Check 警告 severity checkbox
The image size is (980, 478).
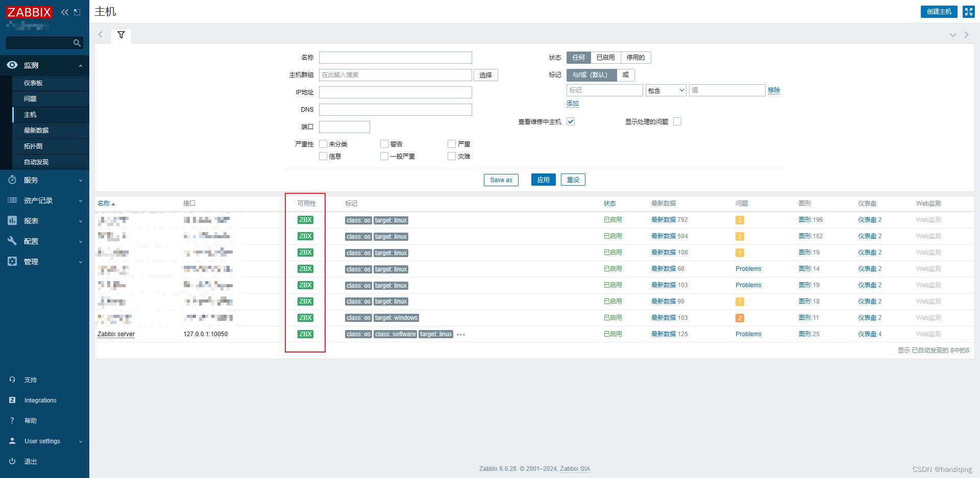384,144
